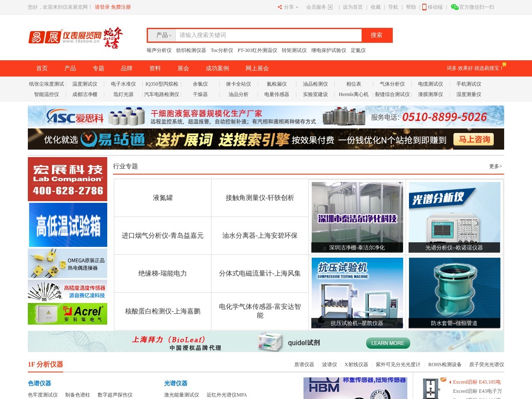Click the 智能温控仪 keyword link
532x399 pixels.
[x=47, y=94]
